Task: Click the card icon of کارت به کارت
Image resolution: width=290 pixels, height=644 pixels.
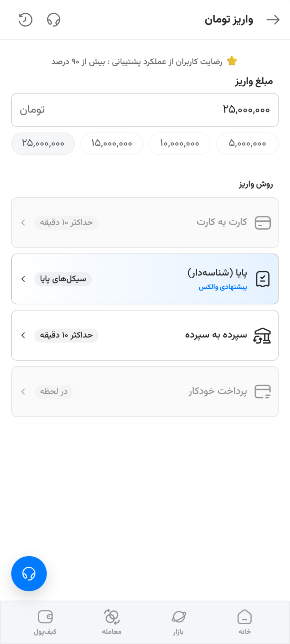Action: click(263, 223)
